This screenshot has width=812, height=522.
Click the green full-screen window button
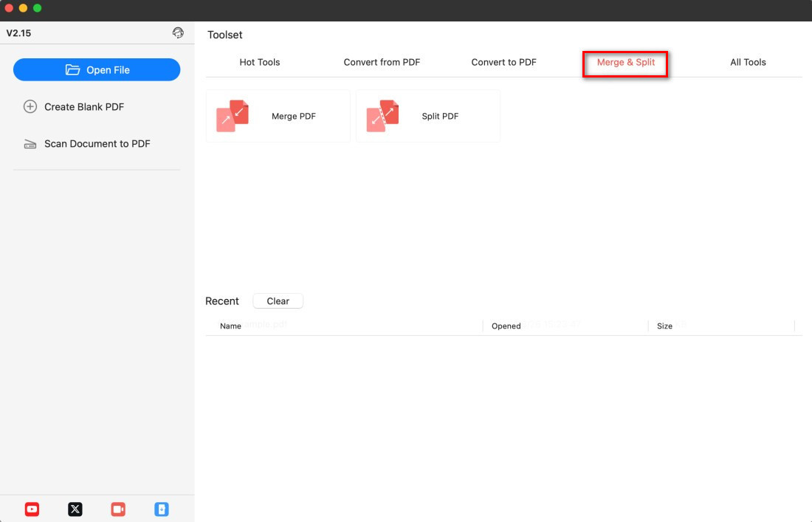click(x=38, y=7)
